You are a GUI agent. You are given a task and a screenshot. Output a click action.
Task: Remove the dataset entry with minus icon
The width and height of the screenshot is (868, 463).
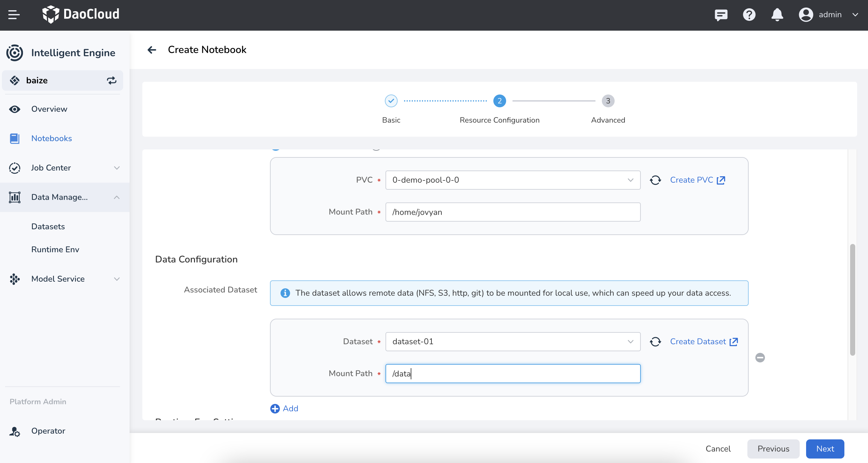(759, 357)
